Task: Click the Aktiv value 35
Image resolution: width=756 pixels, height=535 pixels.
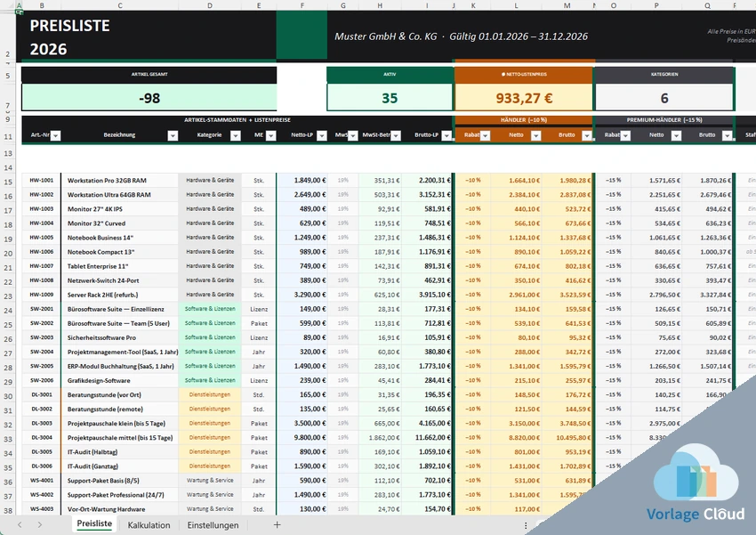Action: click(x=390, y=98)
